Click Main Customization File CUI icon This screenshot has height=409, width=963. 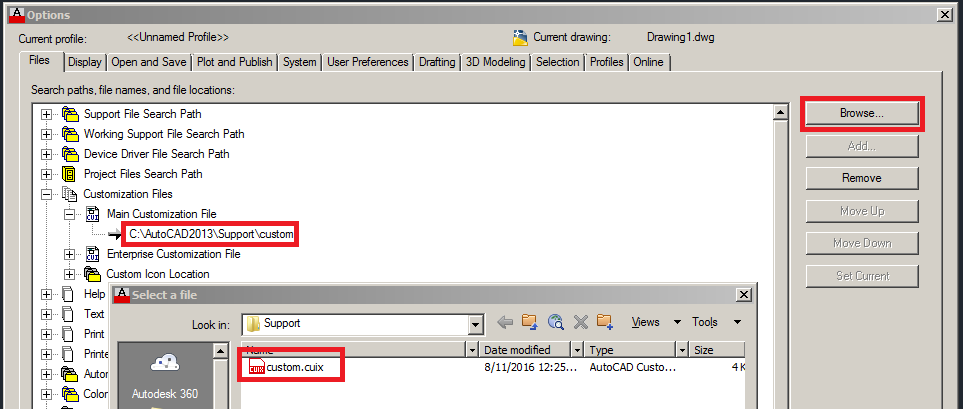(x=93, y=214)
